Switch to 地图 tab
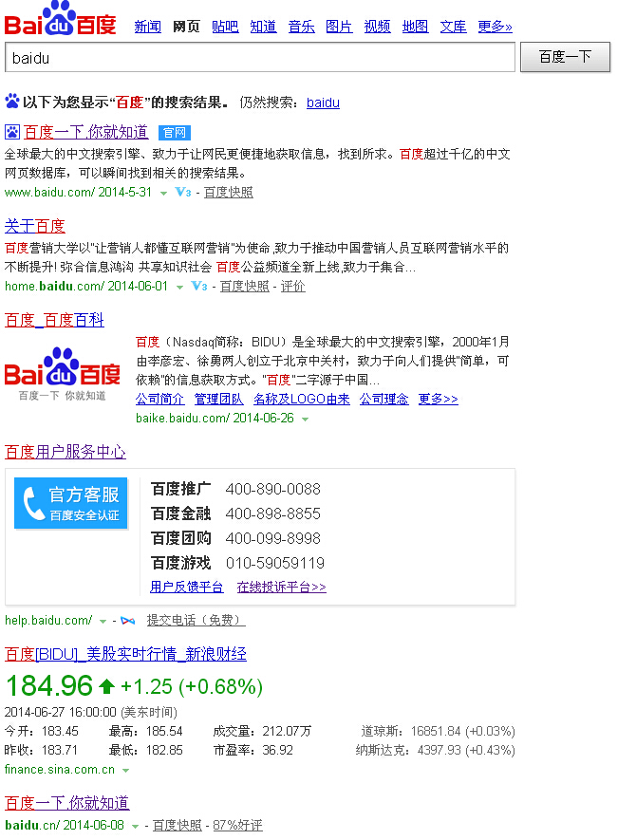Screen dimensions: 636x840 [x=415, y=27]
